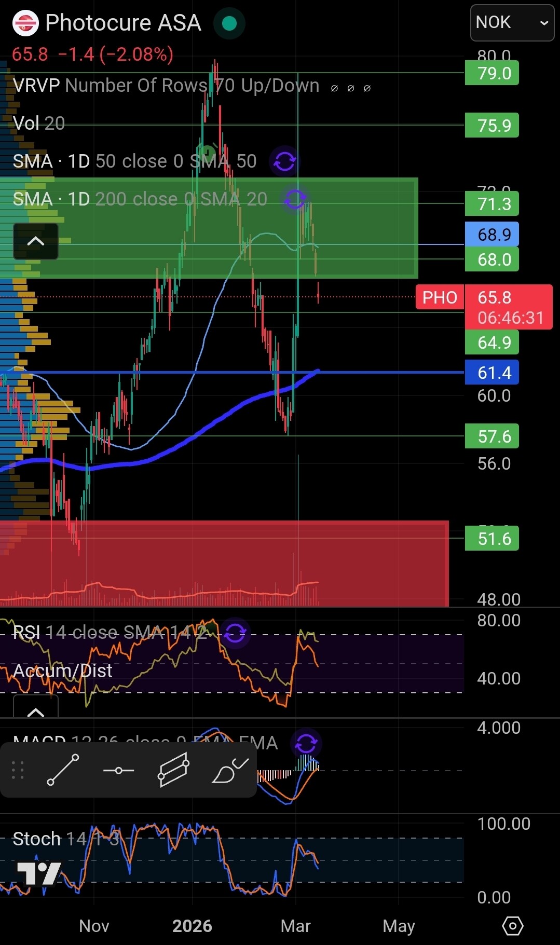Open chart settings hexagon gear icon
The image size is (560, 945).
(x=512, y=926)
